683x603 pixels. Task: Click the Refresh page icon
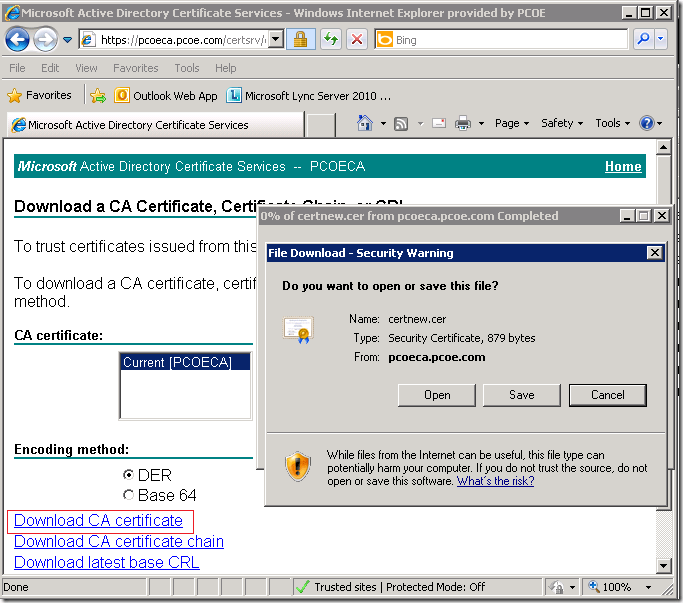coord(331,40)
